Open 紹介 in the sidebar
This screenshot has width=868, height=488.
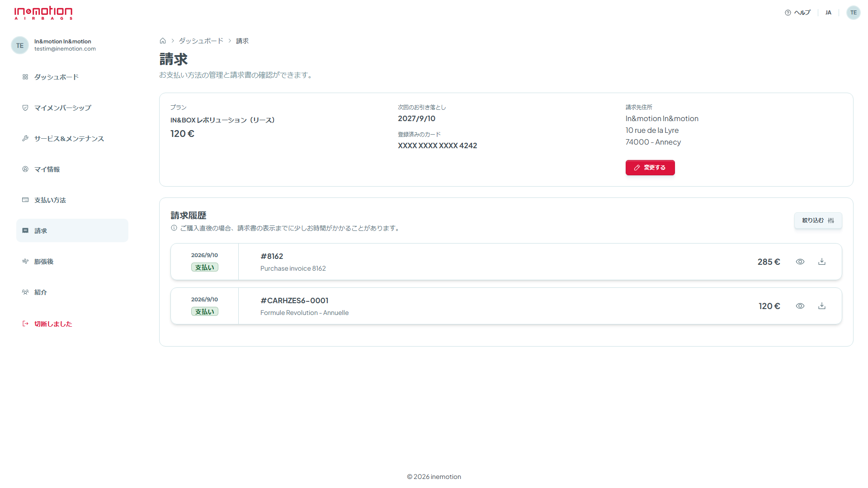point(72,292)
